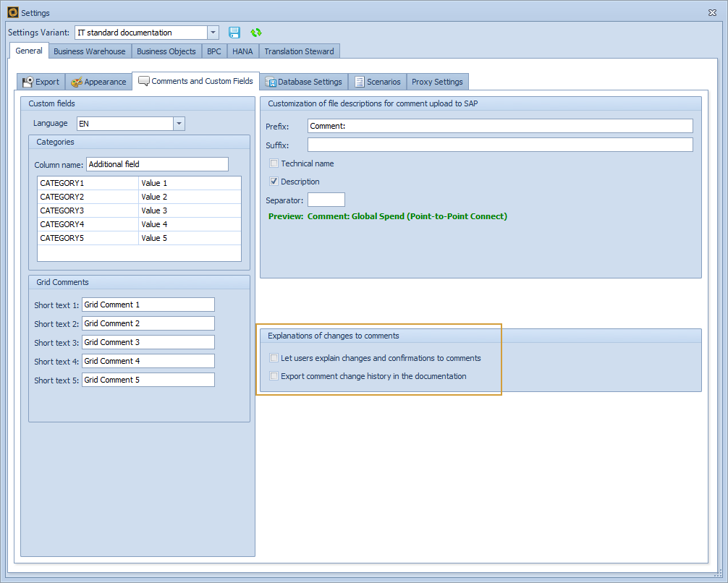This screenshot has width=728, height=583.
Task: Enable the Technical name checkbox
Action: click(x=274, y=163)
